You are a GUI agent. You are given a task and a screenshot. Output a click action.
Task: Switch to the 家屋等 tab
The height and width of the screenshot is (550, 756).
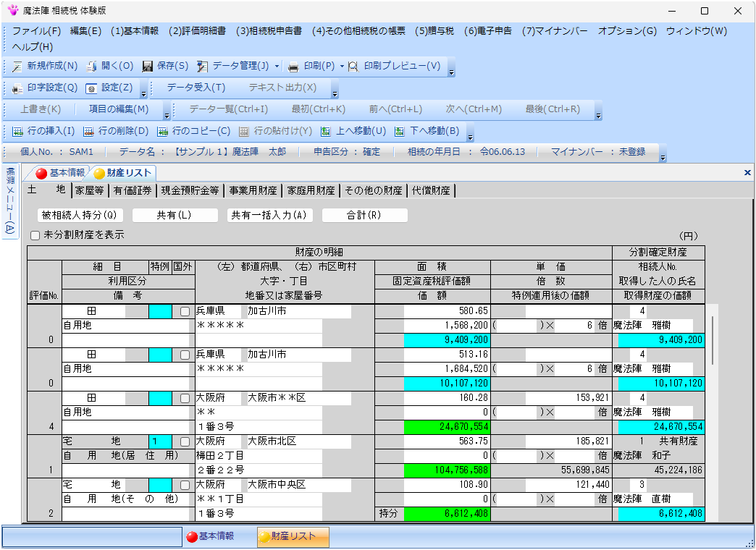click(x=89, y=190)
